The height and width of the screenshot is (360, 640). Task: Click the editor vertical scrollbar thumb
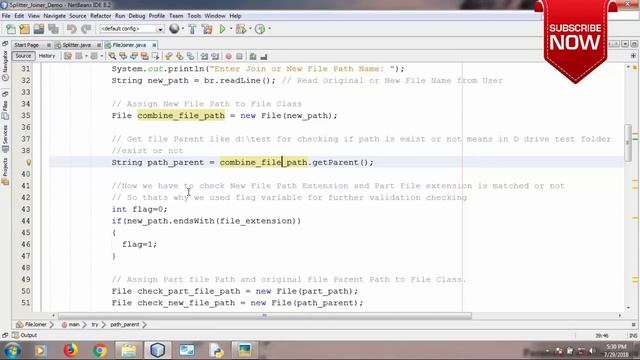coord(627,143)
